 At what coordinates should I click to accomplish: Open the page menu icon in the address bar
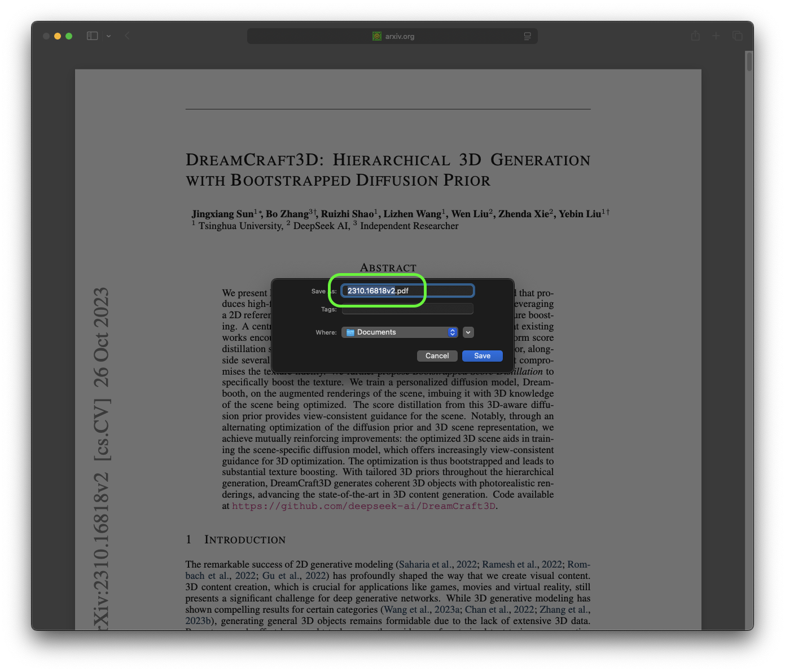tap(527, 36)
